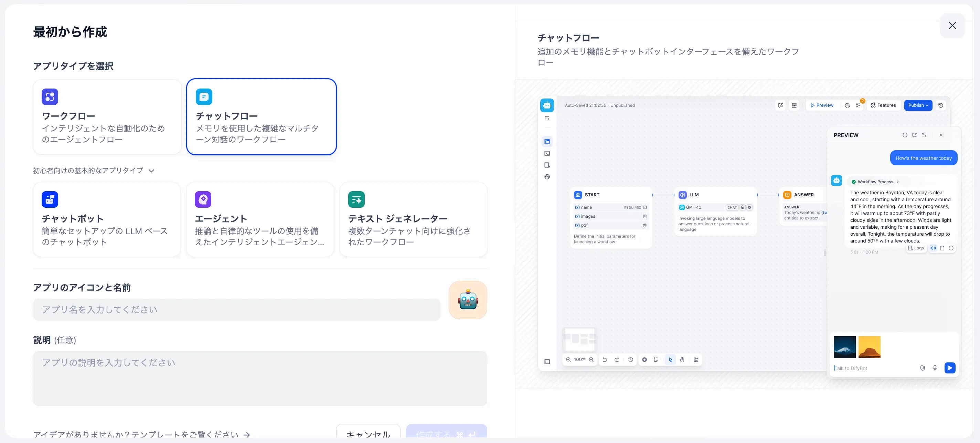
Task: Click the API access terminal sidebar icon
Action: pyautogui.click(x=547, y=153)
